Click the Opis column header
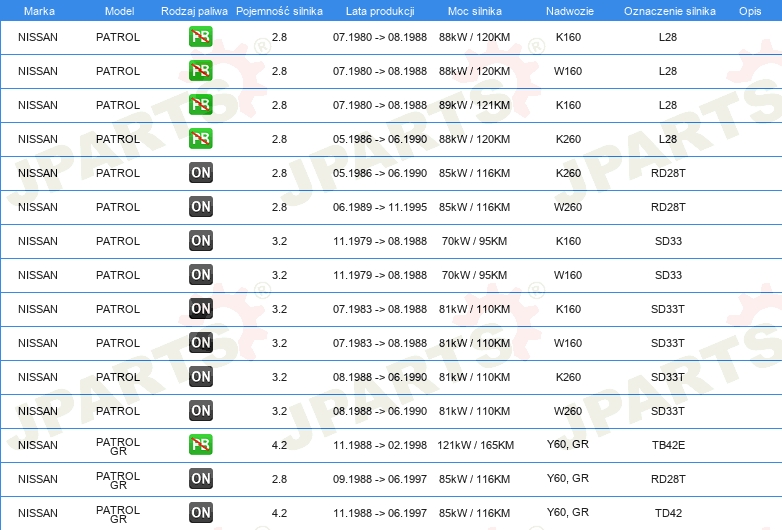This screenshot has height=530, width=782. click(750, 11)
